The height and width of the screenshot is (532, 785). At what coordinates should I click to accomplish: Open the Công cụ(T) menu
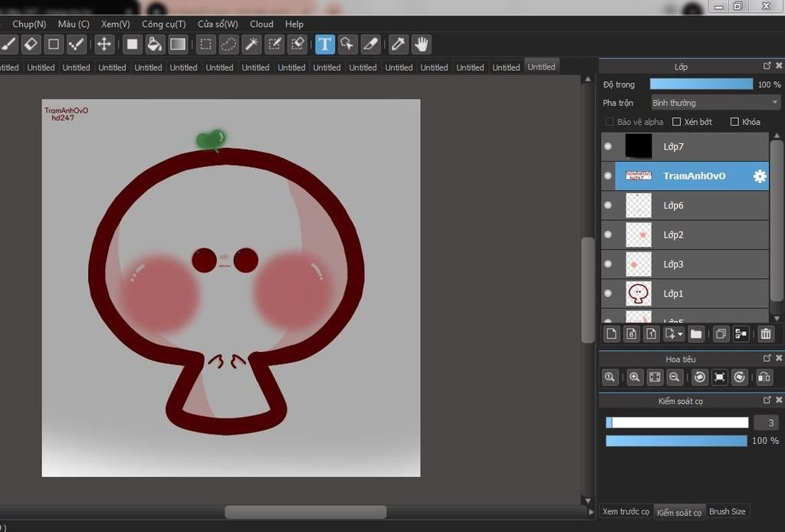(x=164, y=24)
